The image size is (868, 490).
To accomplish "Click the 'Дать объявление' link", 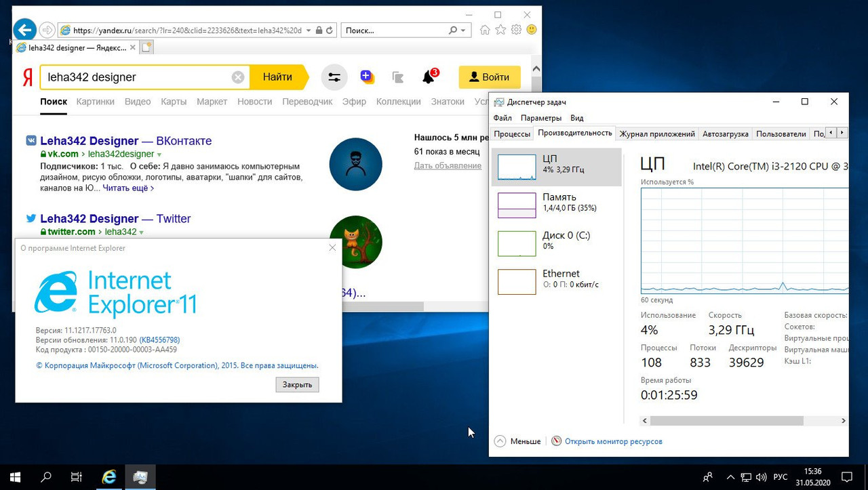I will click(448, 165).
